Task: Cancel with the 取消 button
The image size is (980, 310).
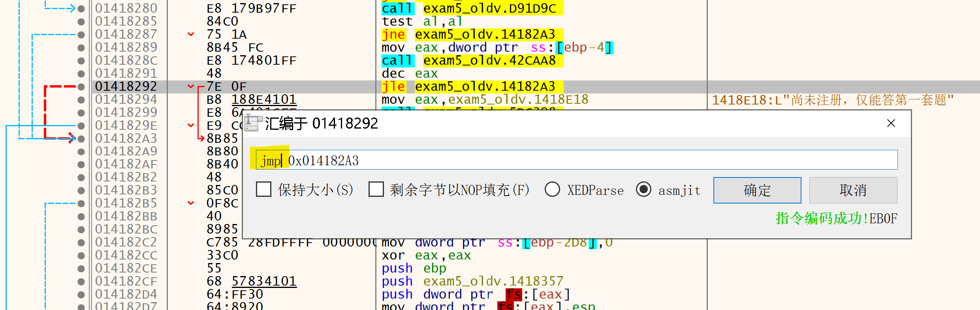Action: (853, 190)
